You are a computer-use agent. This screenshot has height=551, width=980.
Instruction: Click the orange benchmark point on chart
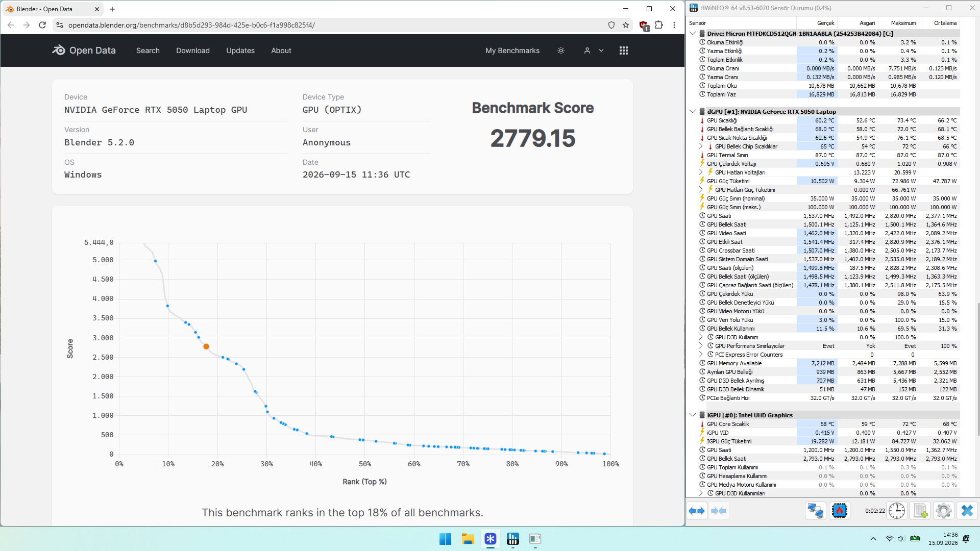pos(206,346)
